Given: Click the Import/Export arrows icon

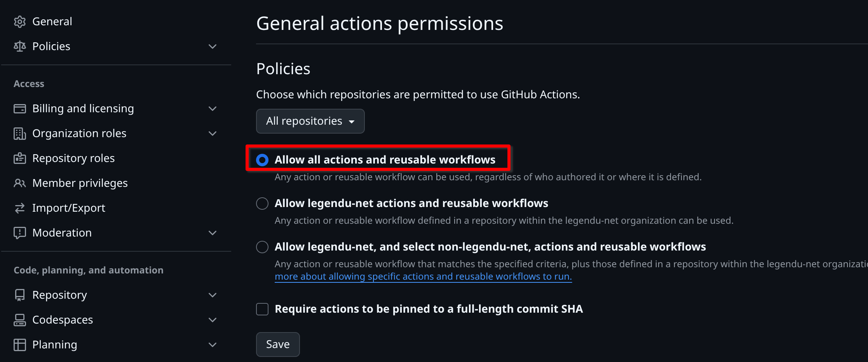Looking at the screenshot, I should click(20, 208).
